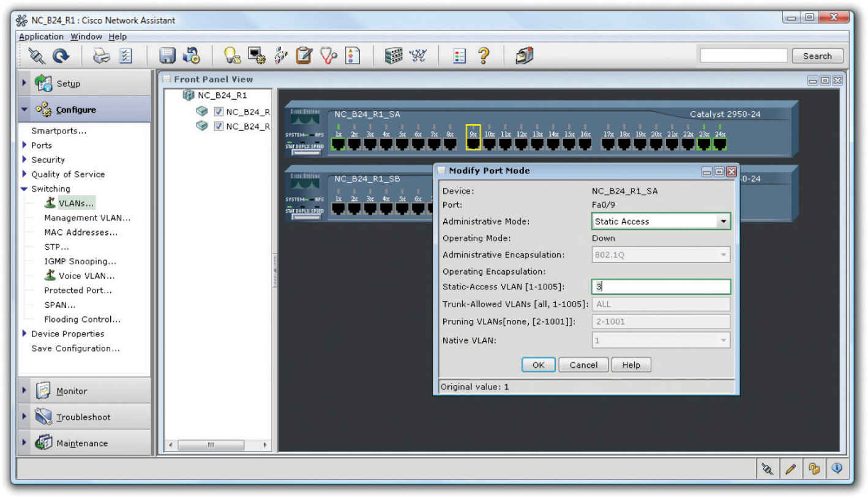
Task: Open Topology View toolbar icon
Action: point(418,56)
